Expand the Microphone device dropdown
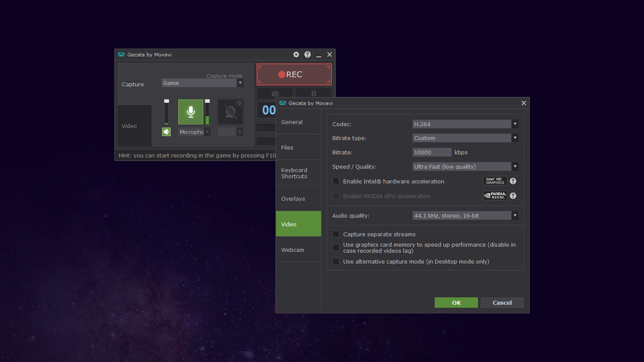This screenshot has height=362, width=644. [194, 132]
